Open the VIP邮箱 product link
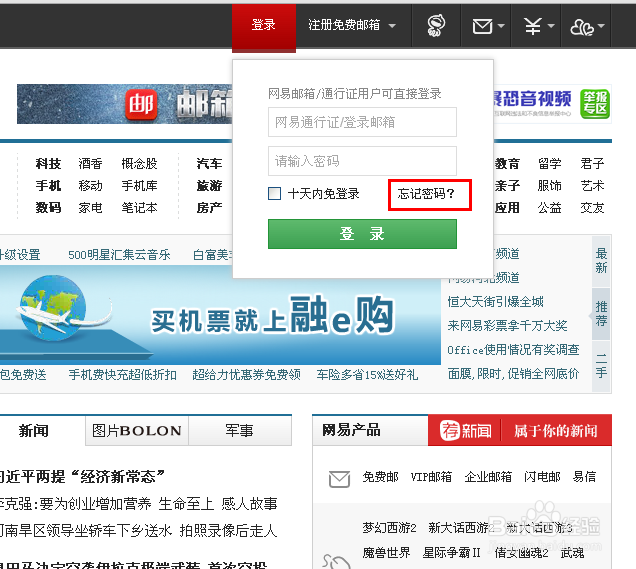 point(431,477)
